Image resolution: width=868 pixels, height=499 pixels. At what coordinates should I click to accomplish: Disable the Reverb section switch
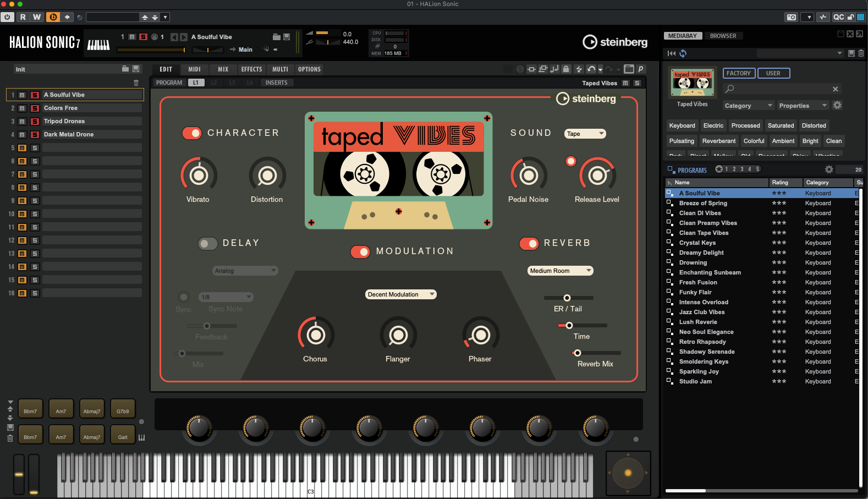[529, 243]
